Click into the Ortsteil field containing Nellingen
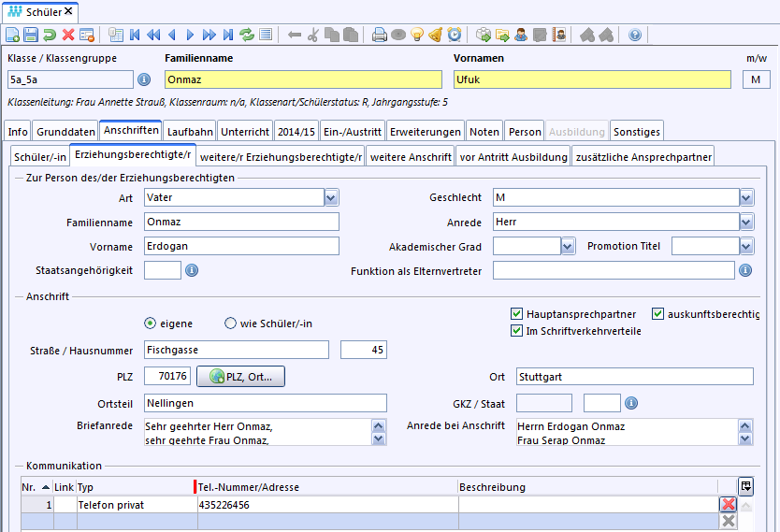Screen dimensions: 780x532 pos(265,403)
